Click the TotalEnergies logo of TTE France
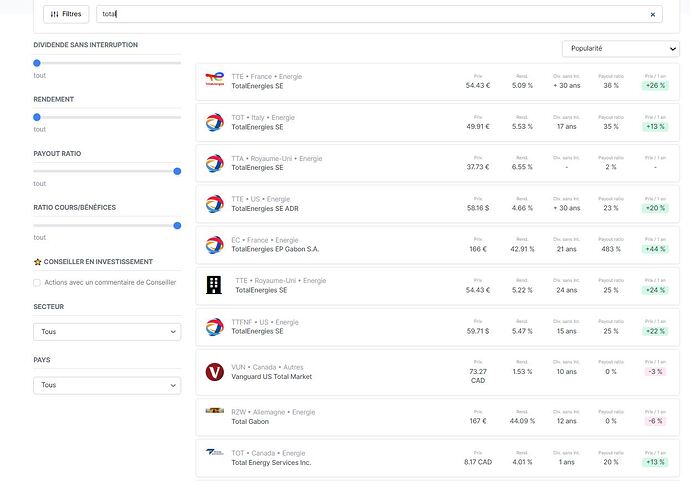The image size is (690, 481). pyautogui.click(x=215, y=79)
